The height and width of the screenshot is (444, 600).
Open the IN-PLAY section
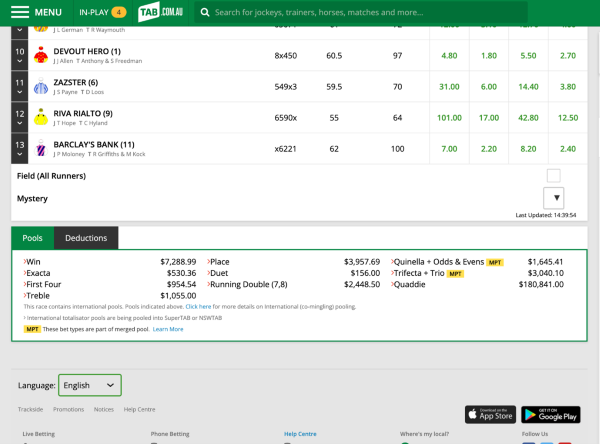(103, 13)
